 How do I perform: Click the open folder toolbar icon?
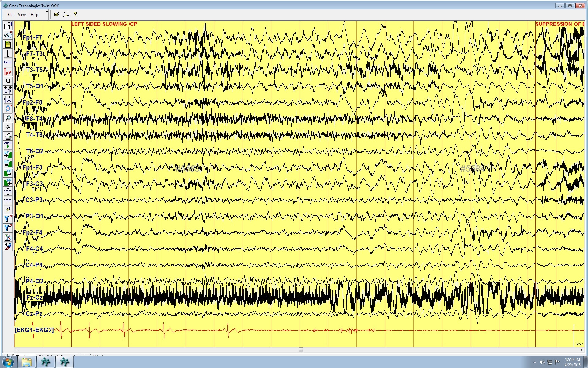(x=56, y=14)
